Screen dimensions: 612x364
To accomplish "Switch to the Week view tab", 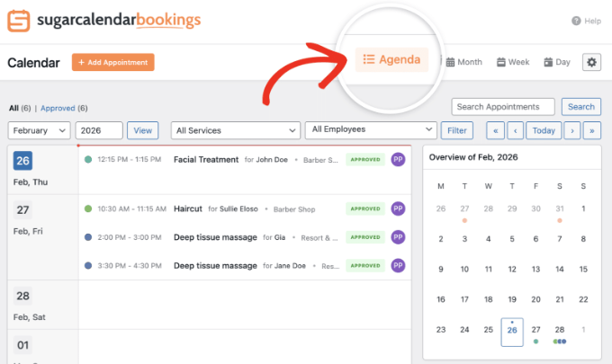I will [x=513, y=62].
